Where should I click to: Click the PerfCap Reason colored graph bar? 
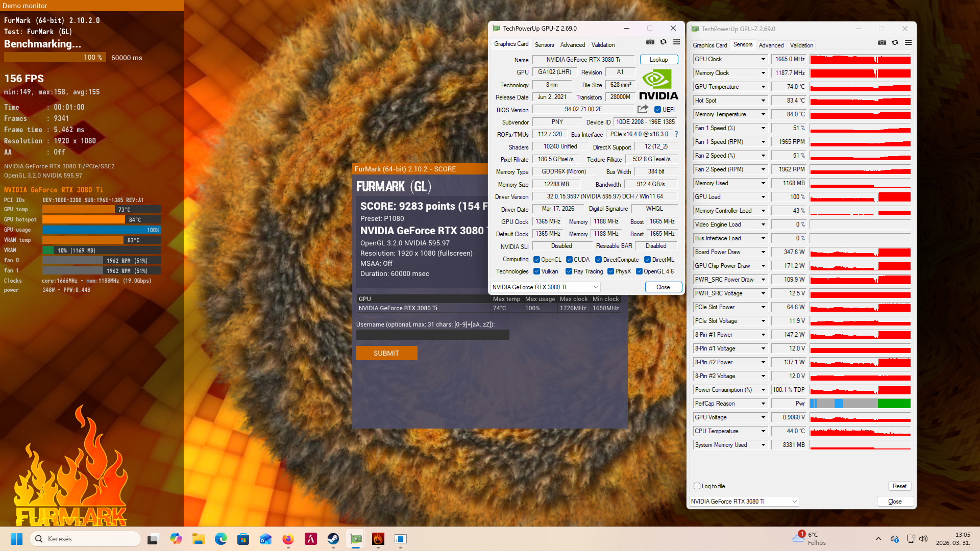click(x=860, y=404)
